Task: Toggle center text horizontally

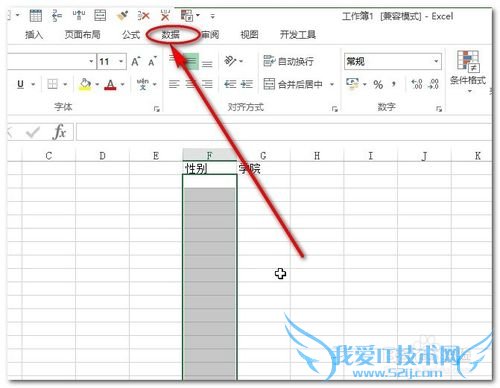Action: tap(191, 84)
